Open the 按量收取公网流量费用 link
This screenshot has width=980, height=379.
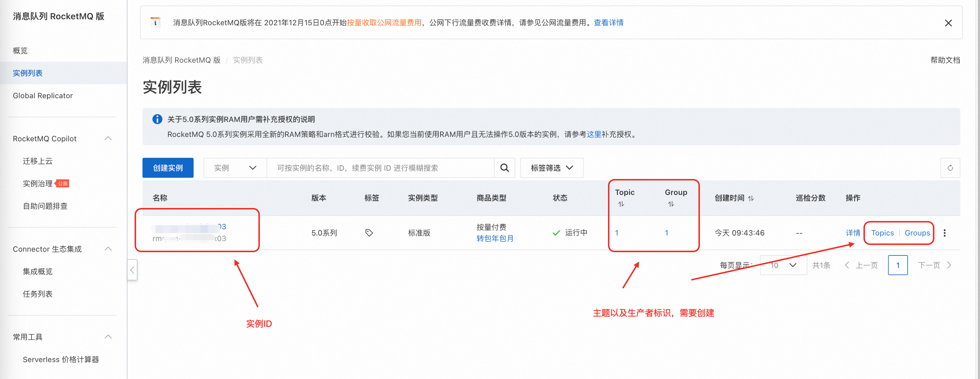[x=384, y=23]
